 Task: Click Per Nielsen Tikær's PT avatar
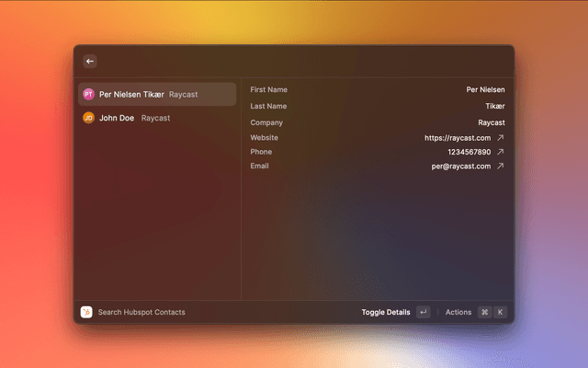click(x=88, y=94)
